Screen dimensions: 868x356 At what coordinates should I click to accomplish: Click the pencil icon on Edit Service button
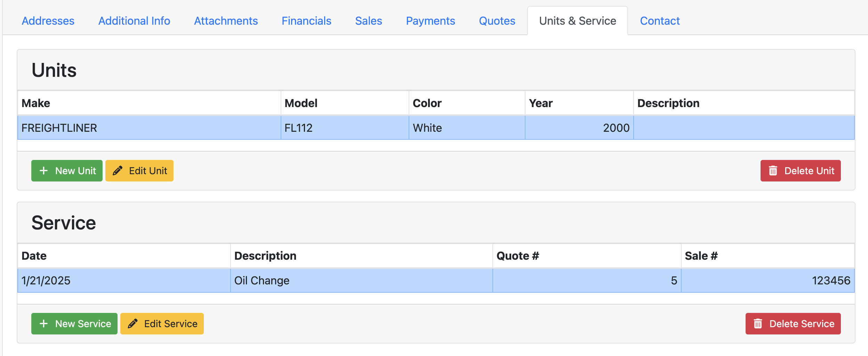pos(133,324)
